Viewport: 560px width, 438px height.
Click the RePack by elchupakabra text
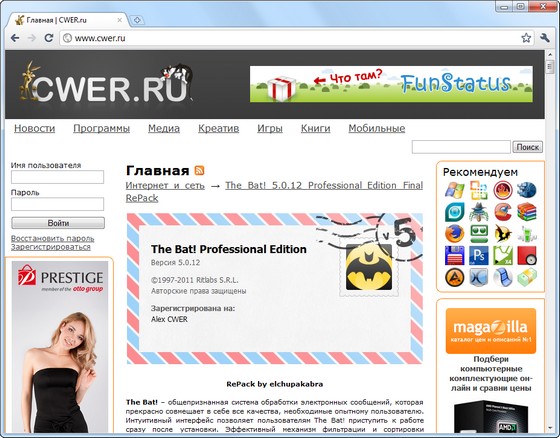click(275, 384)
